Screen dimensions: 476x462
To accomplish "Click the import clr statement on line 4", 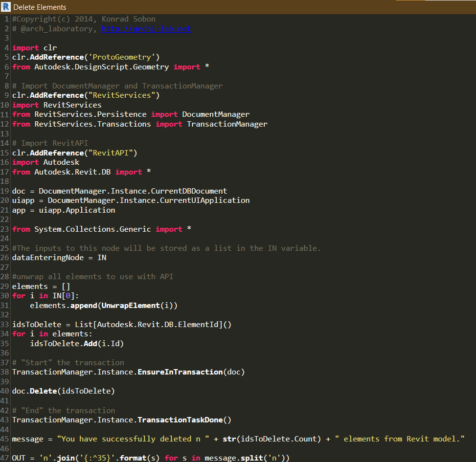I will [x=33, y=47].
